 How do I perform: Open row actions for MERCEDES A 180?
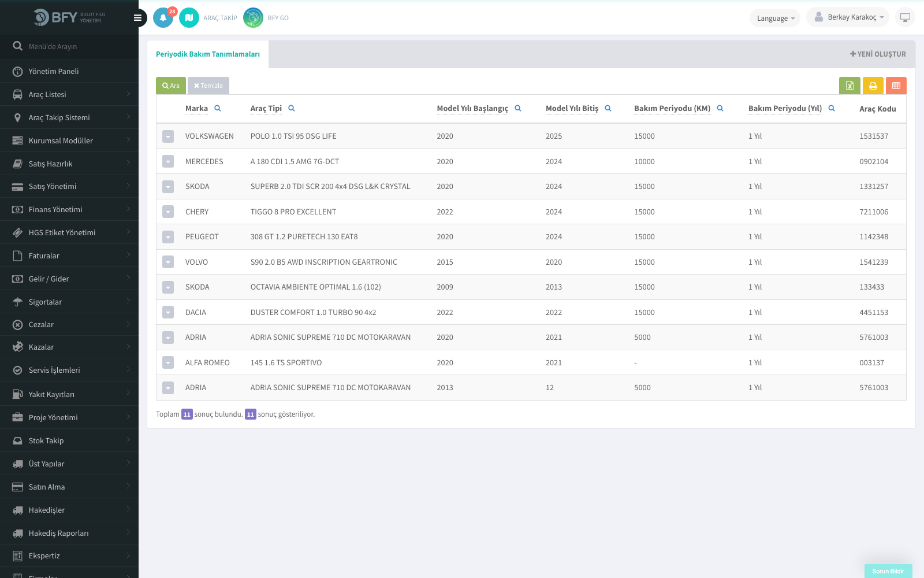pos(168,162)
